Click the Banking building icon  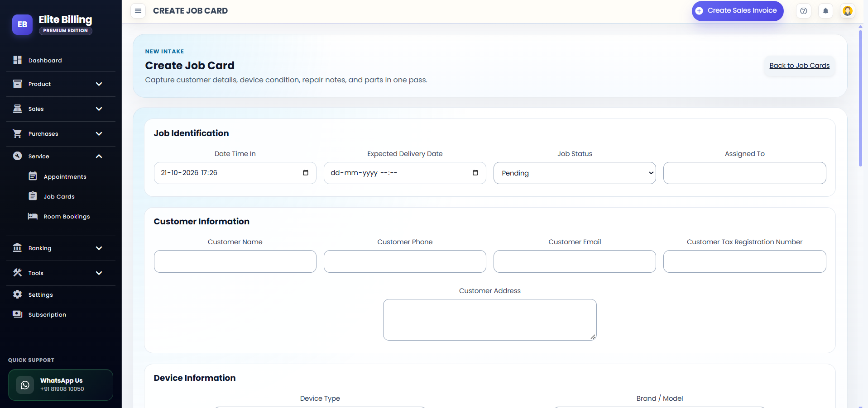18,248
